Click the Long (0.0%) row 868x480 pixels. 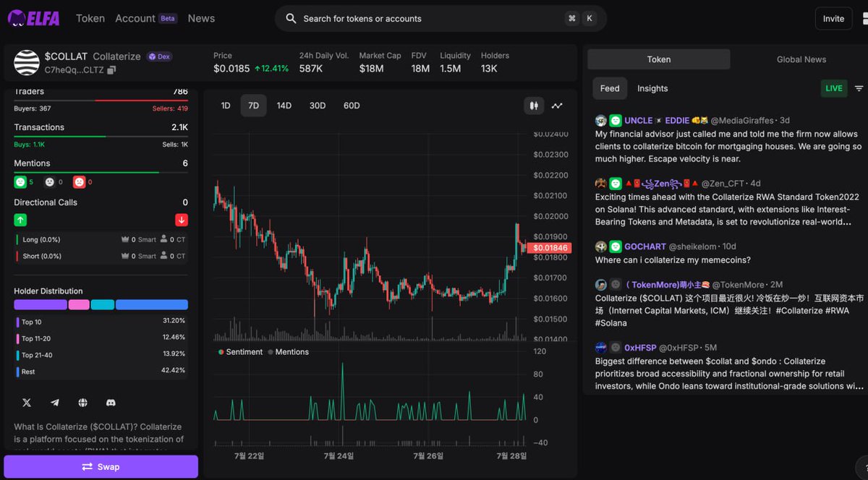click(x=101, y=239)
